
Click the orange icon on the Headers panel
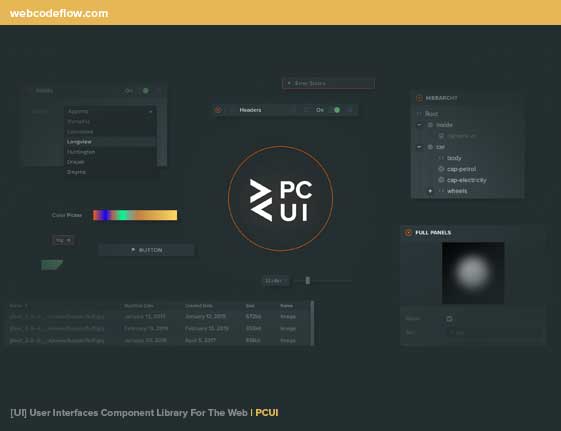[x=218, y=110]
